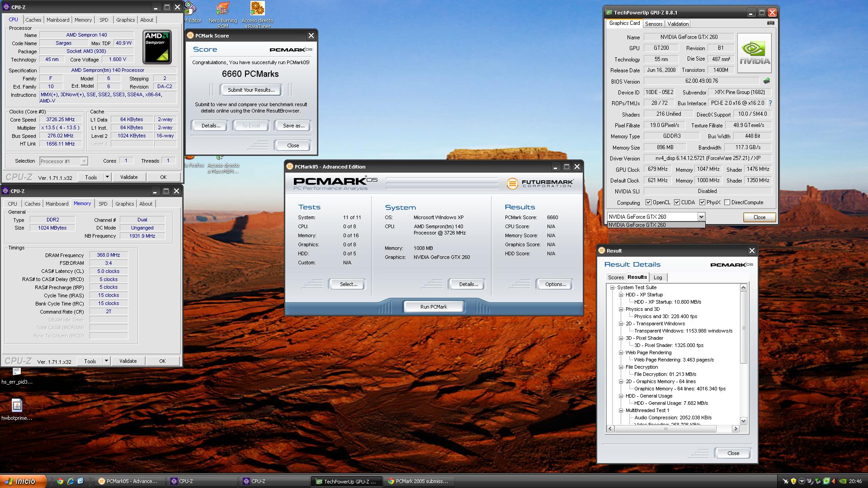Click the 6660 PCMarks score text
868x488 pixels.
tap(250, 74)
